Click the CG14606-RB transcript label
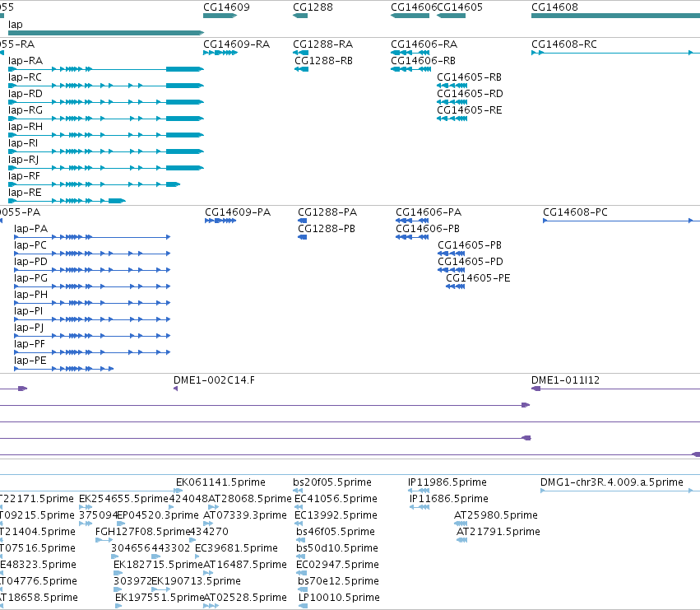 pos(424,61)
